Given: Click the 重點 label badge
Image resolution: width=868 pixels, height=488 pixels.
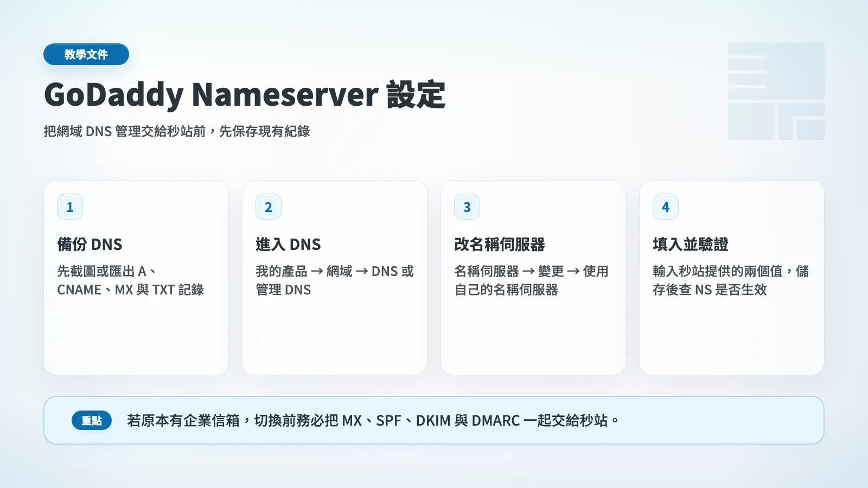Looking at the screenshot, I should (92, 421).
